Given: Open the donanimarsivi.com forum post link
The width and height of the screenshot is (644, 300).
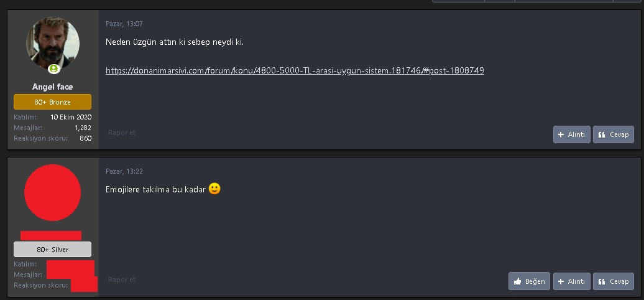Looking at the screenshot, I should coord(295,71).
